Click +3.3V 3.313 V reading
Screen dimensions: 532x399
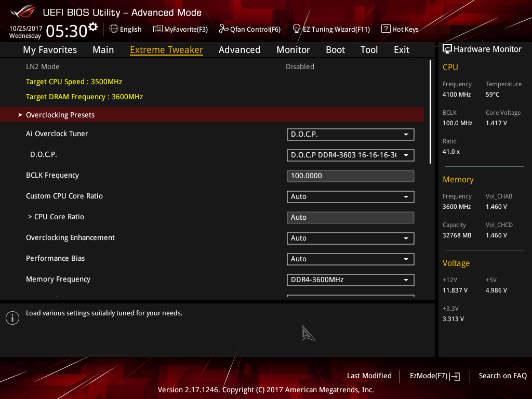pyautogui.click(x=453, y=319)
